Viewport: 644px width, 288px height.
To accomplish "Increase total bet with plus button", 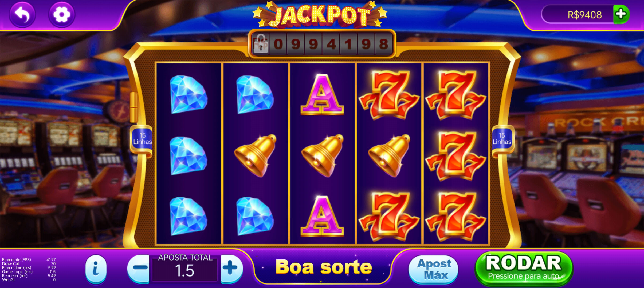I will pos(231,268).
